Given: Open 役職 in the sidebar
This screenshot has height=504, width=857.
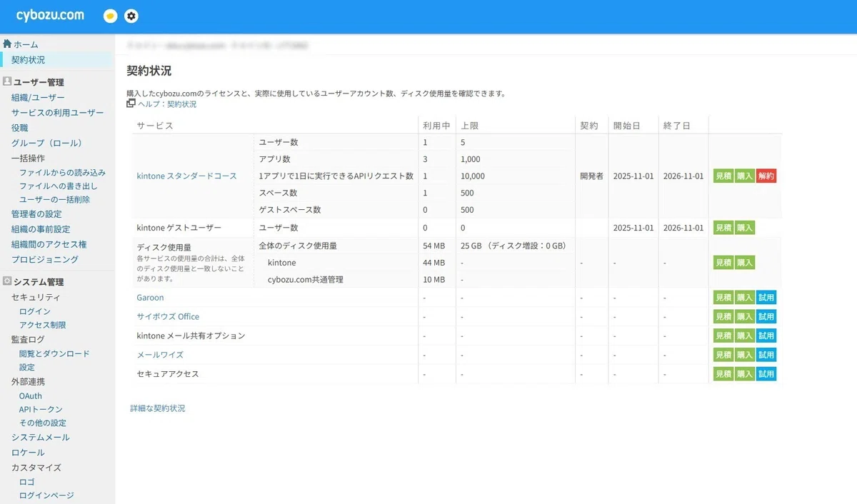Looking at the screenshot, I should coord(20,128).
